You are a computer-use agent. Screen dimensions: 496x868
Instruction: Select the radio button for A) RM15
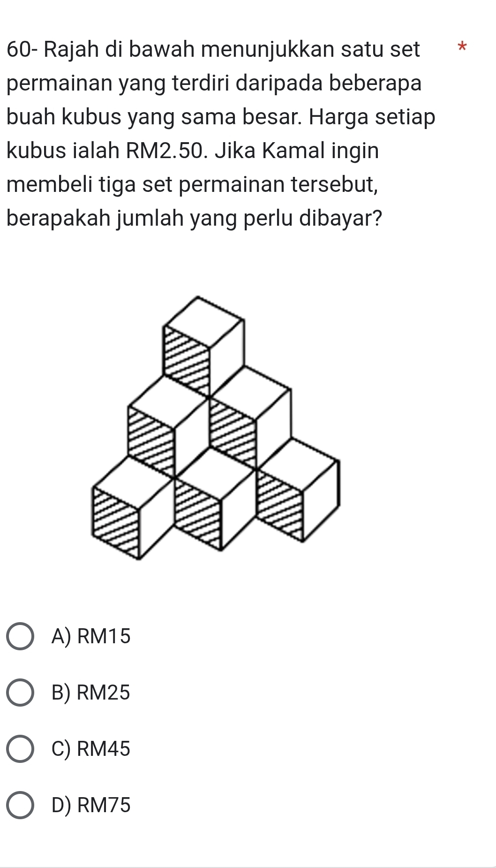[x=20, y=637]
